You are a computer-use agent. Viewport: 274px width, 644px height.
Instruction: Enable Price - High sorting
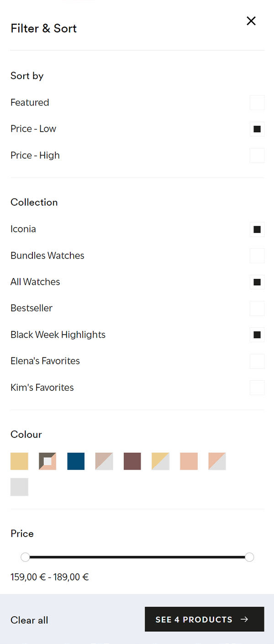click(x=257, y=155)
